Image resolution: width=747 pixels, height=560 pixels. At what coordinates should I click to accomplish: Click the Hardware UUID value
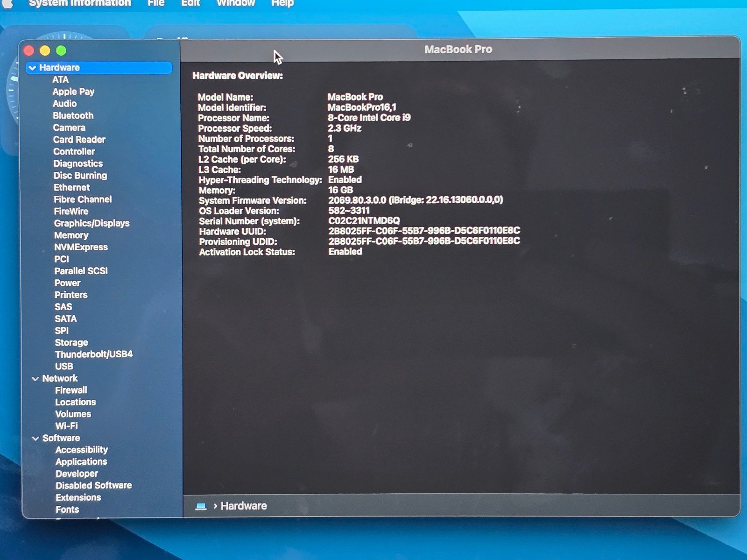[424, 231]
